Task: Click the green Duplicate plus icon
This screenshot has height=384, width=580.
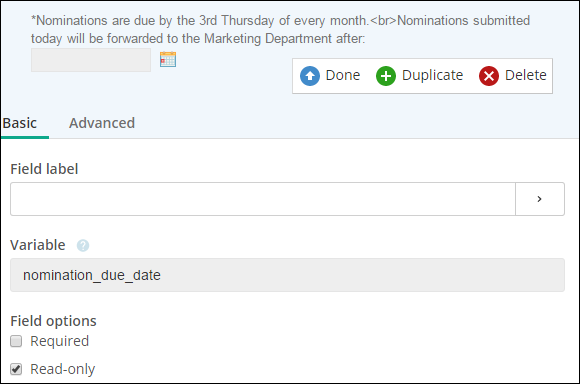Action: click(386, 76)
